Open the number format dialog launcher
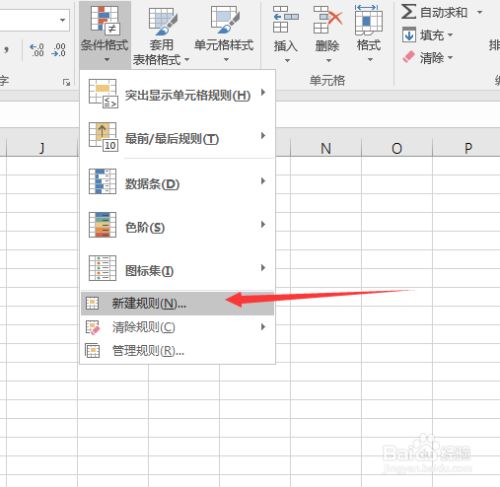Image resolution: width=500 pixels, height=487 pixels. [66, 82]
